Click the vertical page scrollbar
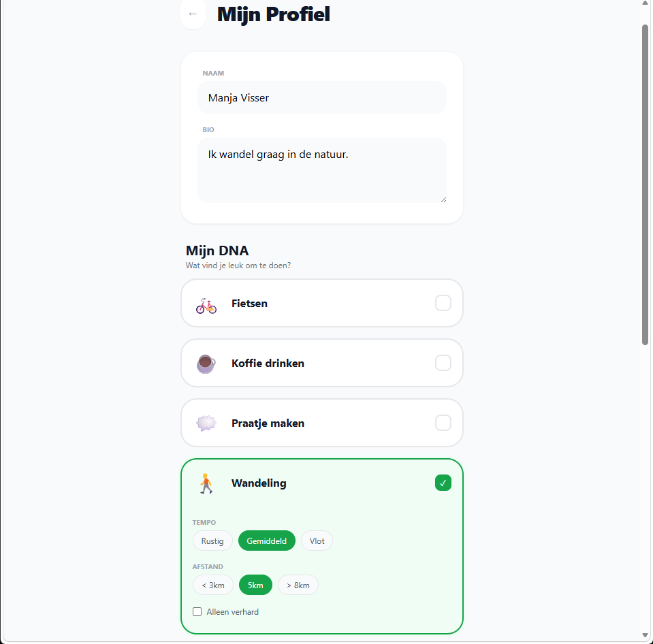 pos(645,185)
